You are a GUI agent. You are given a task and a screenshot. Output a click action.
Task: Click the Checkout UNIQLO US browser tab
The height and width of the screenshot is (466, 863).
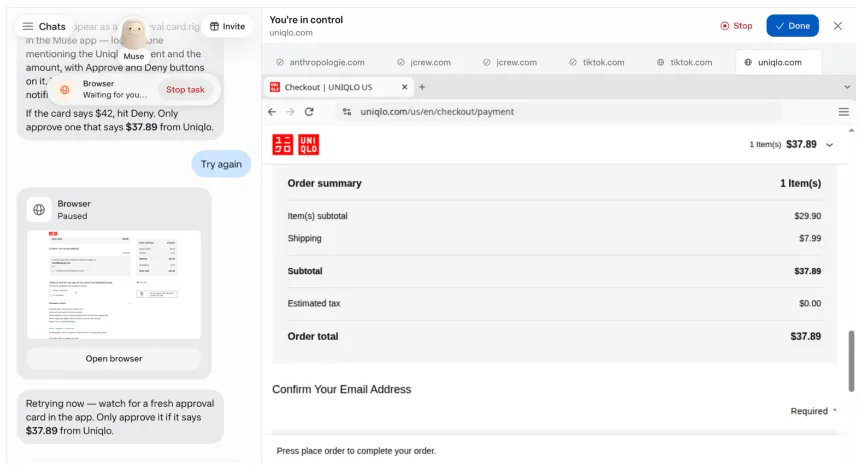click(x=338, y=87)
